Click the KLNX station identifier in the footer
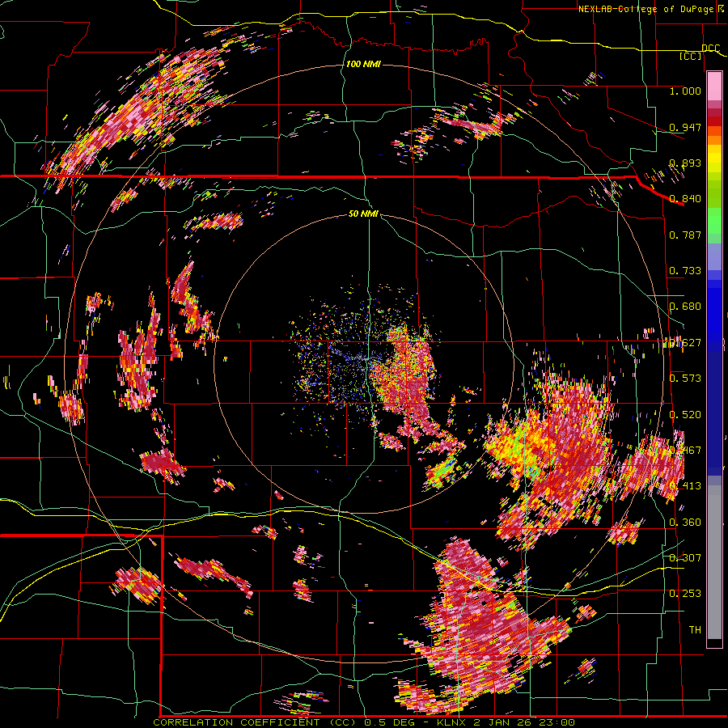Image resolution: width=728 pixels, height=728 pixels. (452, 722)
